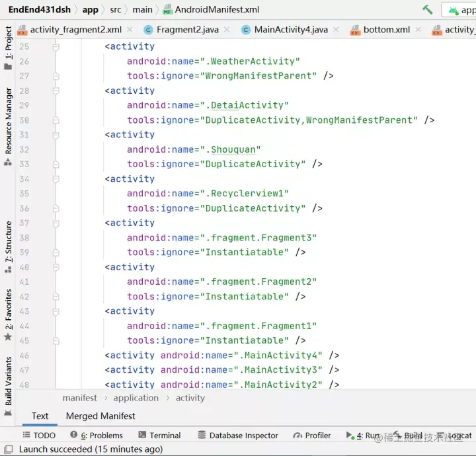Open the 4: Run tool window
Viewport: 476px width, 456px height.
[x=363, y=436]
